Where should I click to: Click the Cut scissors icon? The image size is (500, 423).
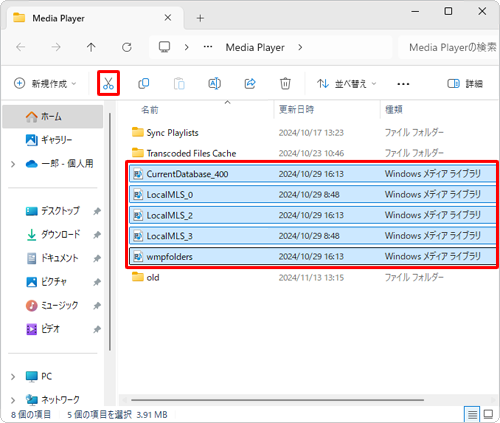click(x=108, y=83)
